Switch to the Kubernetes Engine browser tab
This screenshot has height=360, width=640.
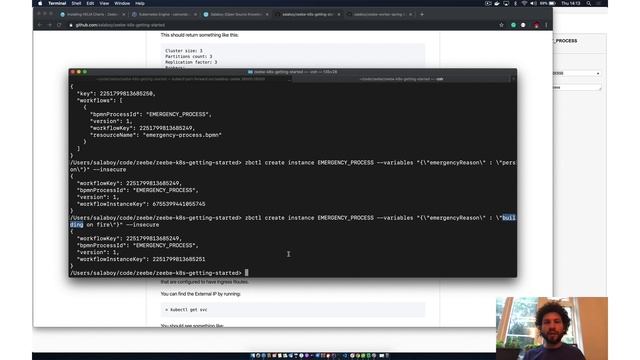[163, 14]
